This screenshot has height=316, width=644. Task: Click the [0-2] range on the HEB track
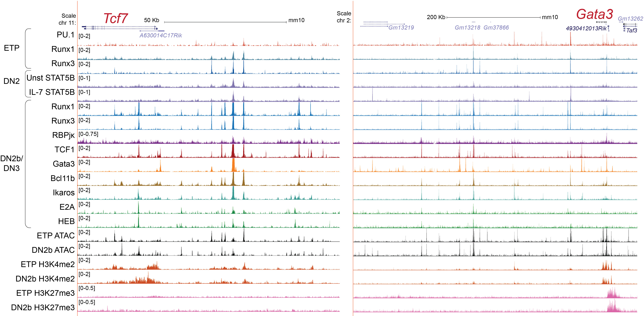84,218
